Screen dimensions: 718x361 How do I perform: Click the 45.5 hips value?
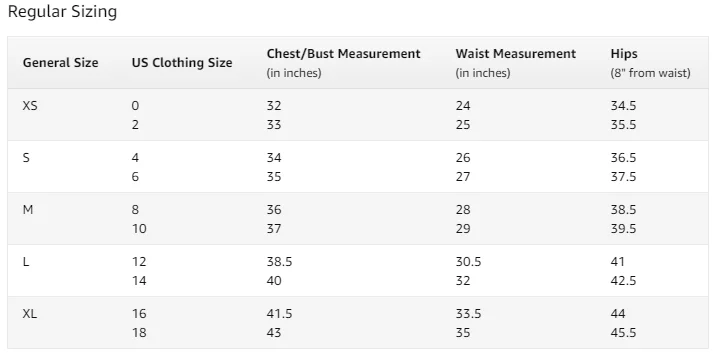pos(623,333)
